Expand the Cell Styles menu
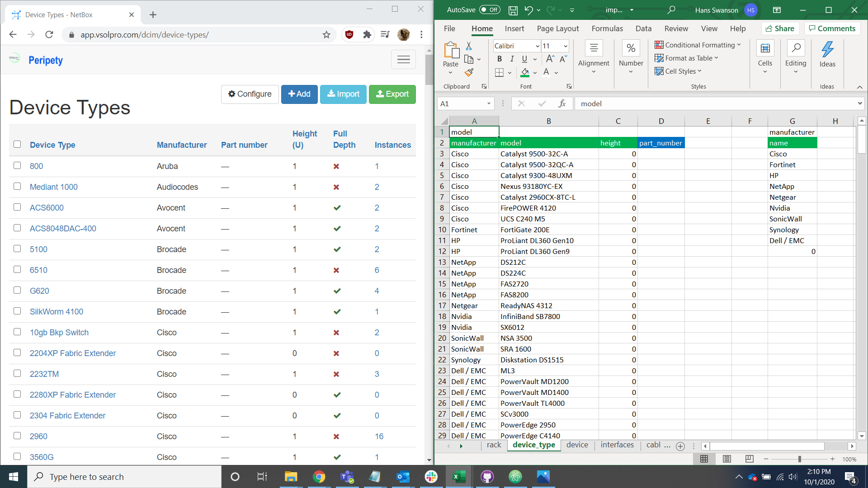This screenshot has height=488, width=868. coord(678,71)
